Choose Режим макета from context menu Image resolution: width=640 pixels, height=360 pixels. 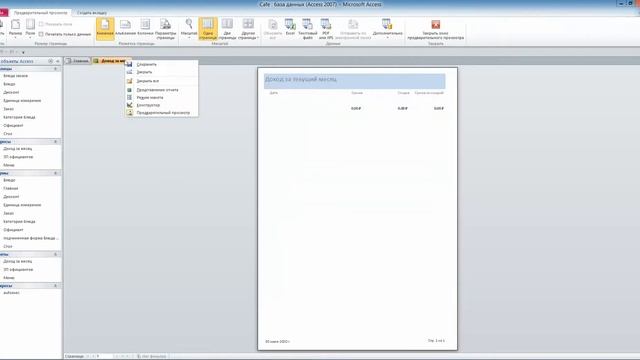162,98
